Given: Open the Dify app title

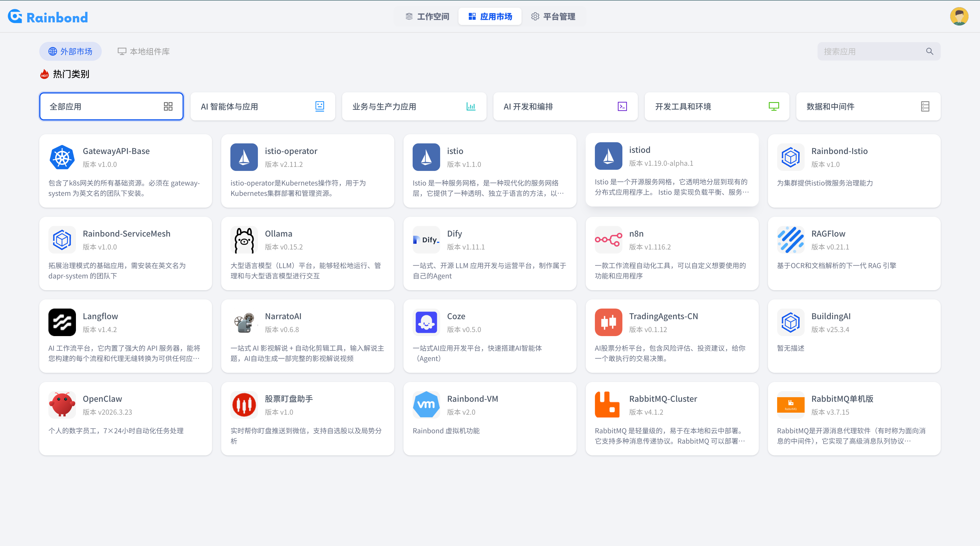Looking at the screenshot, I should (x=454, y=234).
